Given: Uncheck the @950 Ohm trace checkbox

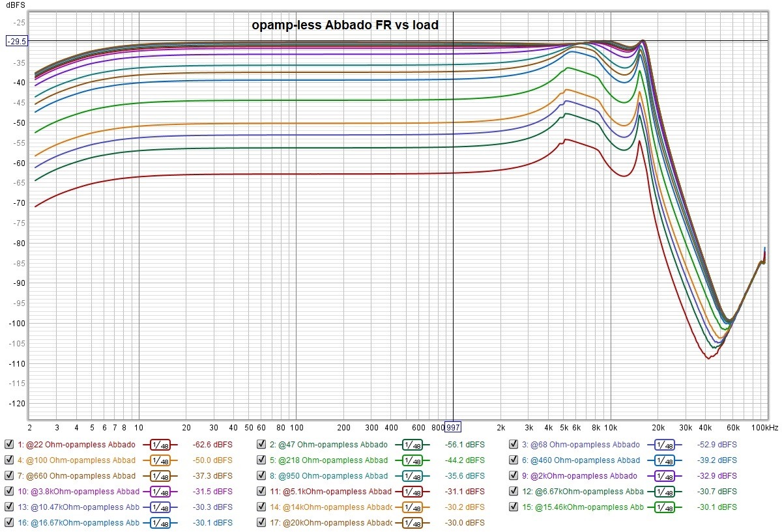Looking at the screenshot, I should pyautogui.click(x=261, y=476).
